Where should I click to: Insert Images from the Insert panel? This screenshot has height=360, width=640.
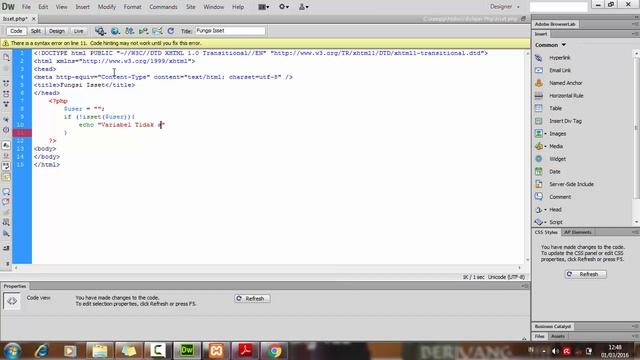tap(557, 133)
